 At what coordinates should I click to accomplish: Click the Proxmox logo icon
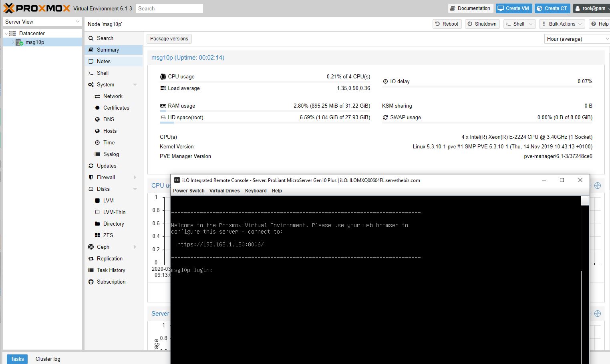click(9, 8)
